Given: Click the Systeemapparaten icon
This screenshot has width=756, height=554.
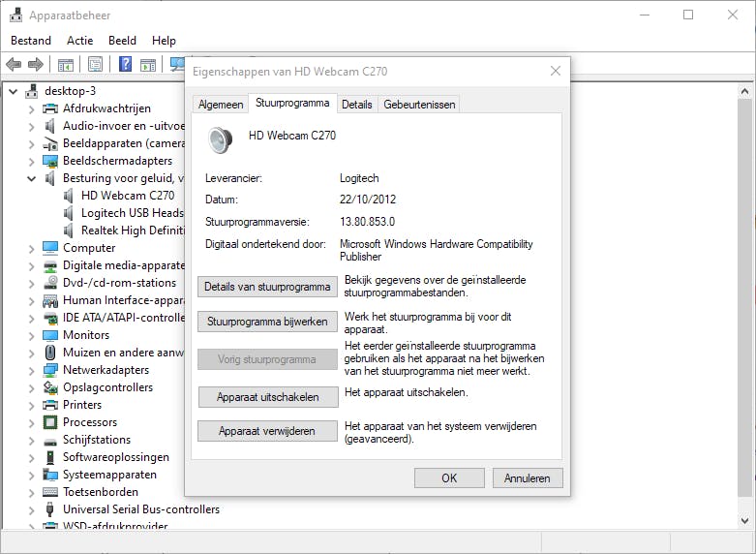Looking at the screenshot, I should [x=50, y=475].
